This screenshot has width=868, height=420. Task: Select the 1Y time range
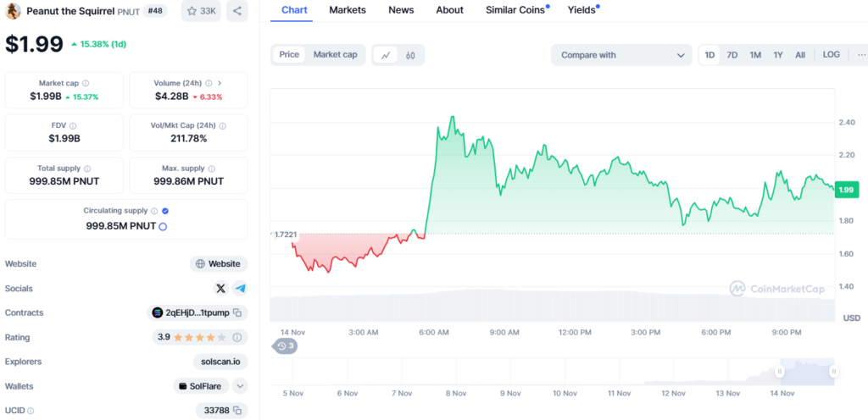coord(778,55)
